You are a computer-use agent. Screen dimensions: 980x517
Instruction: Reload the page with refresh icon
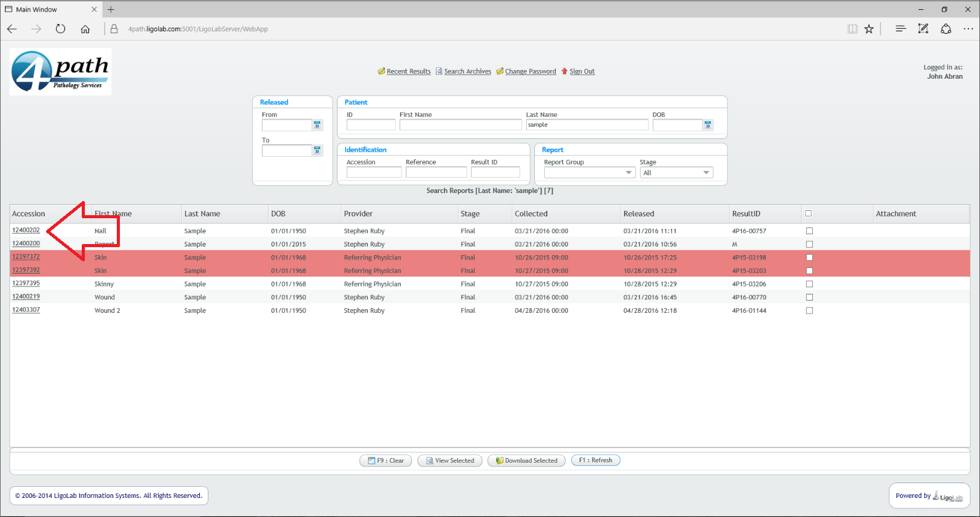pyautogui.click(x=60, y=29)
